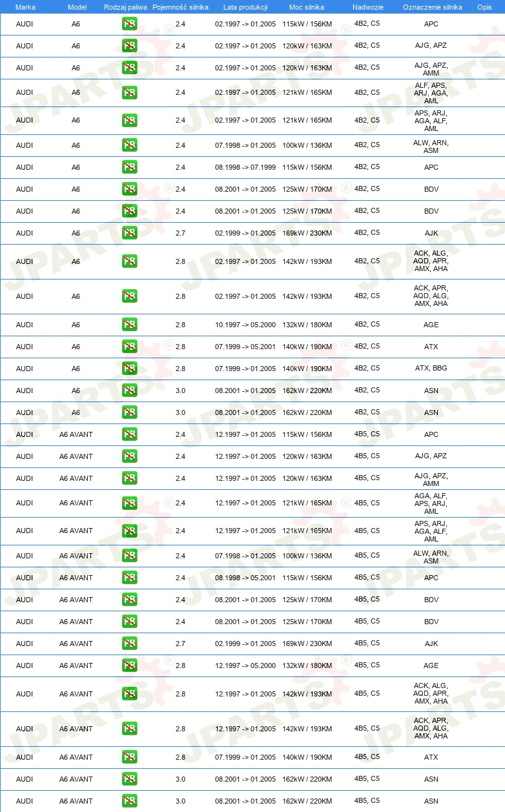
Task: Click fuel icon in A6 AVANT row AGA, ALF, APS
Action: click(129, 503)
